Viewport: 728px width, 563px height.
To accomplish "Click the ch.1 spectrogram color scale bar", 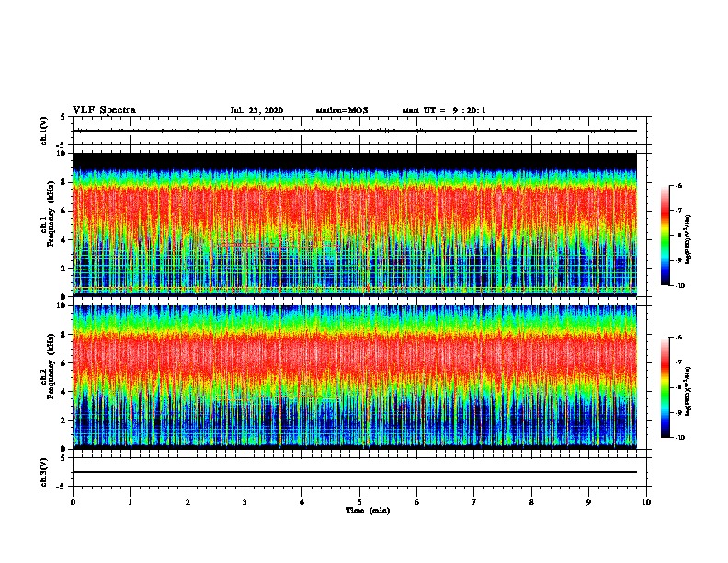I will 665,236.
